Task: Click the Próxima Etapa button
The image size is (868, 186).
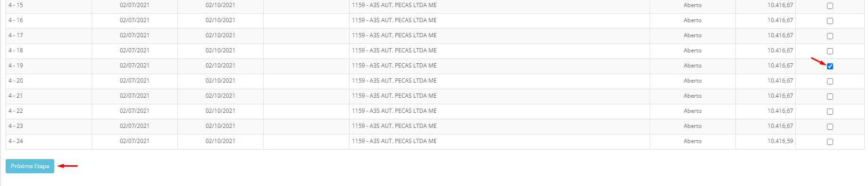Action: [x=30, y=166]
